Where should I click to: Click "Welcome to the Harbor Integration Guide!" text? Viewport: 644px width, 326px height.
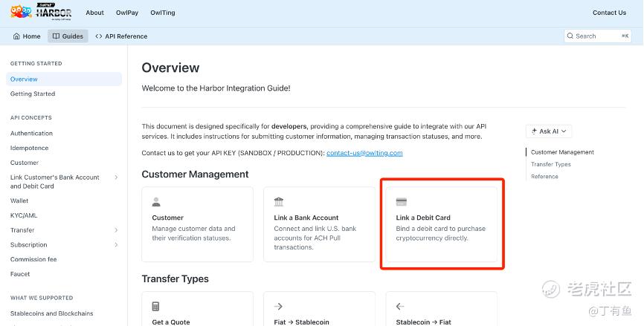click(x=216, y=88)
